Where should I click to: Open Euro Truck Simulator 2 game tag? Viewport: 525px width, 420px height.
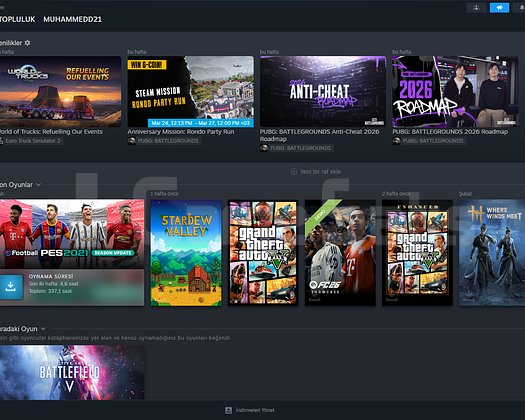33,141
